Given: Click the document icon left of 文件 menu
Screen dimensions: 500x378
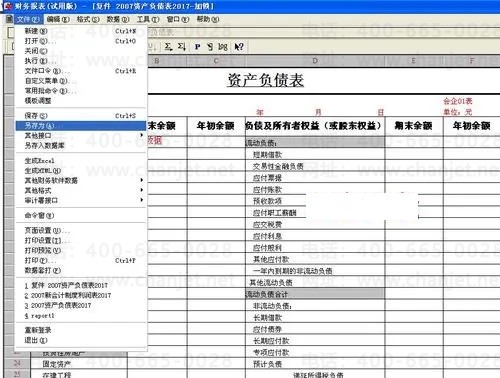Looking at the screenshot, I should click(9, 19).
